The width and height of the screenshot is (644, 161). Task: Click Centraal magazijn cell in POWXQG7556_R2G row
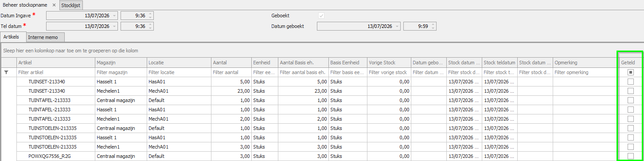tap(121, 156)
